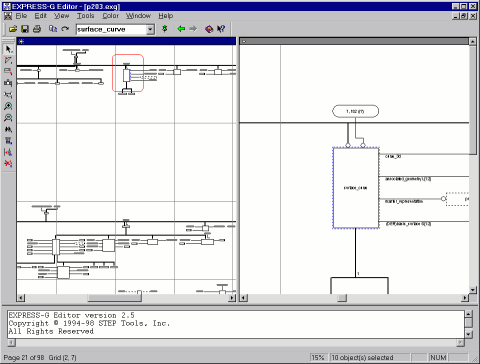This screenshot has width=480, height=364.
Task: Open the Color menu
Action: (x=110, y=16)
